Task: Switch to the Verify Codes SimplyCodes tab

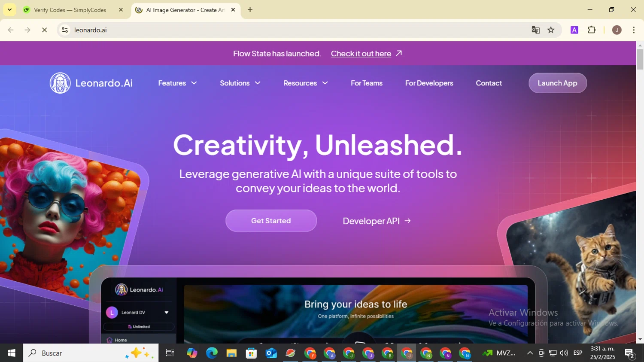Action: click(x=70, y=10)
